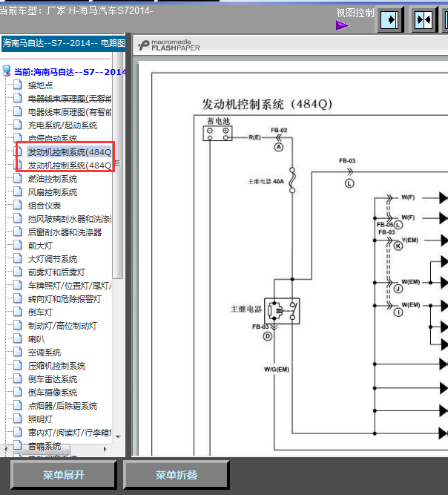Open the 空调系统 diagram
448x495 pixels.
[45, 353]
